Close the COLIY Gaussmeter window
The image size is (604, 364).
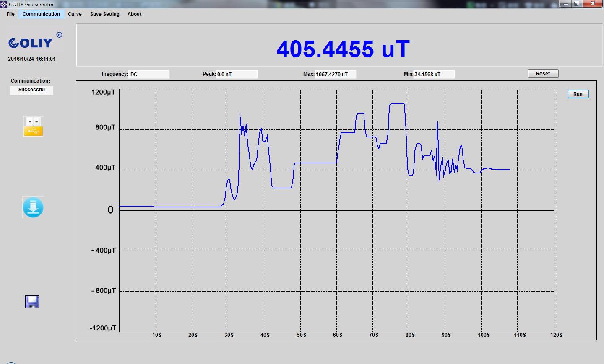point(593,4)
